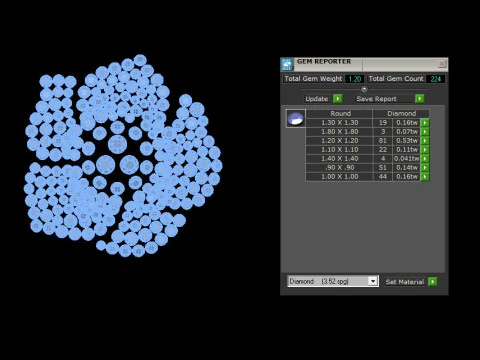Click the 0.53tw weight cell
Screen dimensions: 480x360
407,141
